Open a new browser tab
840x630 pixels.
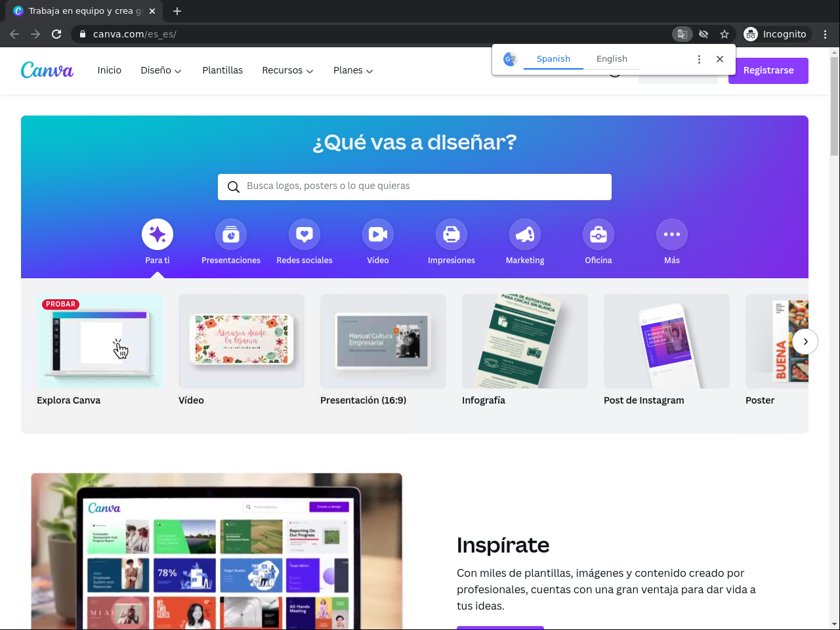177,11
